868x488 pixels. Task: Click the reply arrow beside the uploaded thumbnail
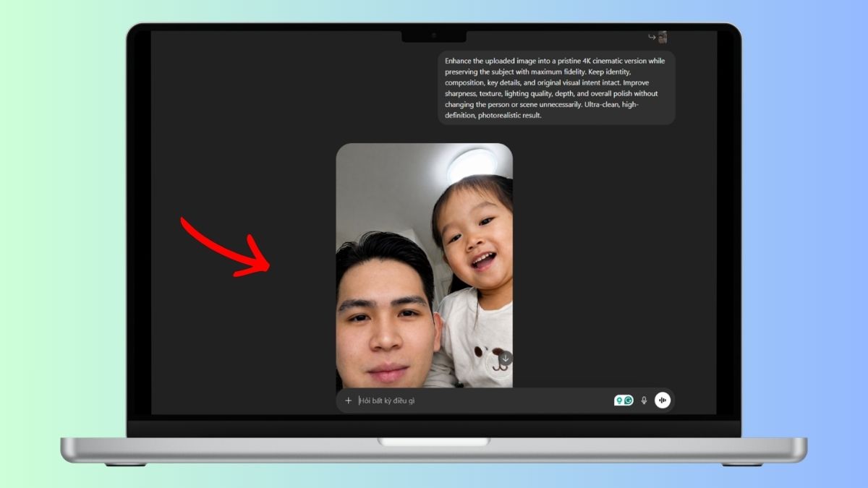[652, 38]
